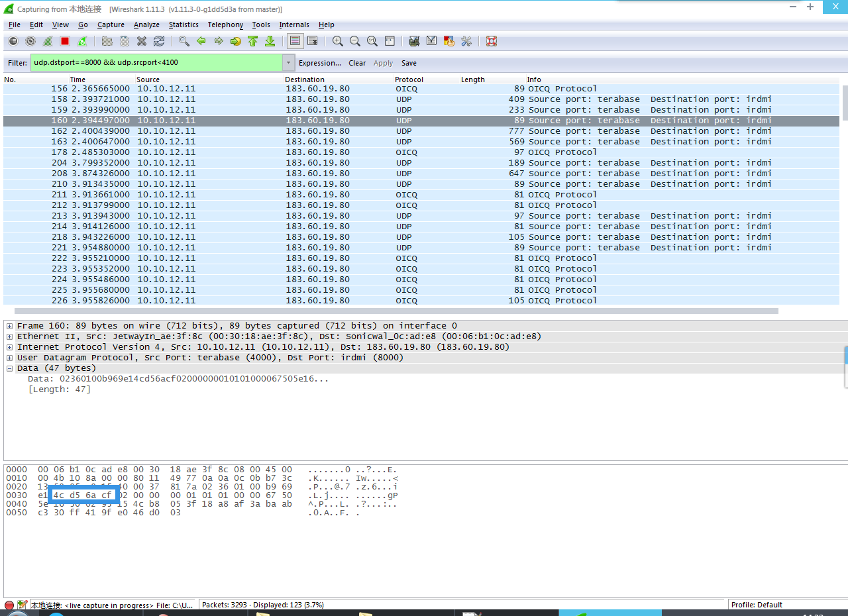Open expert info red circle in status bar
This screenshot has height=616, width=848.
tap(9, 605)
